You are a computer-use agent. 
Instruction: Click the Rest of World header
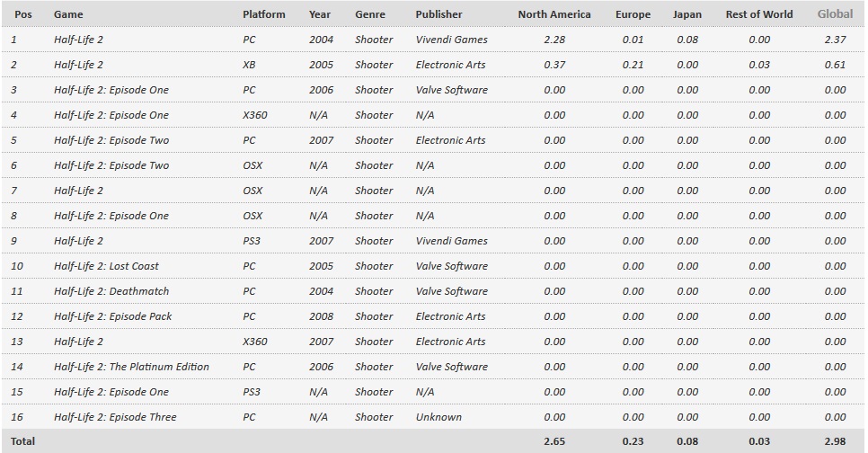pos(759,14)
